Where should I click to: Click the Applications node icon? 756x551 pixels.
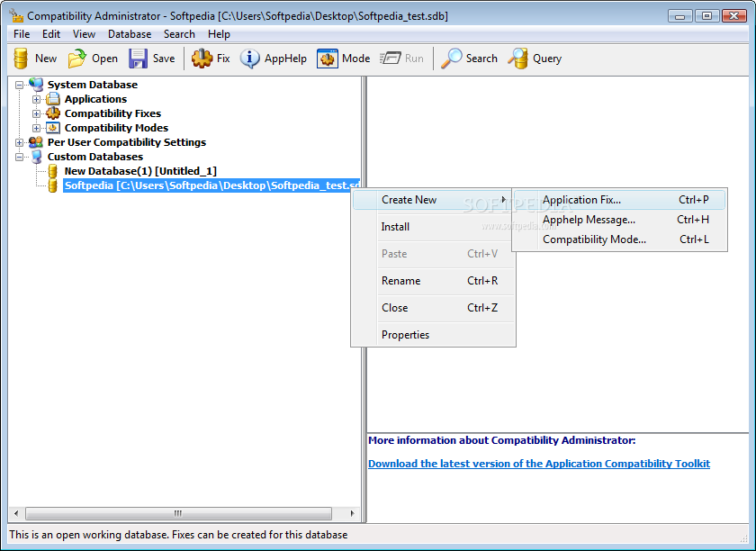point(53,99)
